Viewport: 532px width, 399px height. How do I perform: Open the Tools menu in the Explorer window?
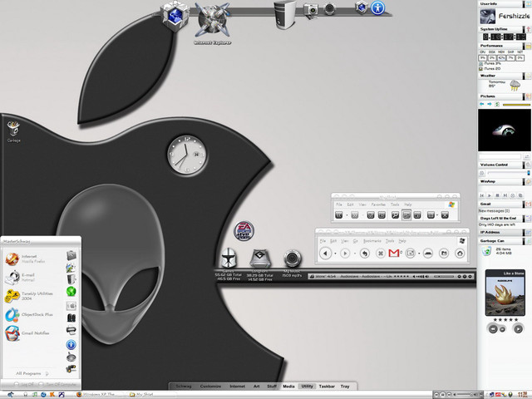click(395, 204)
